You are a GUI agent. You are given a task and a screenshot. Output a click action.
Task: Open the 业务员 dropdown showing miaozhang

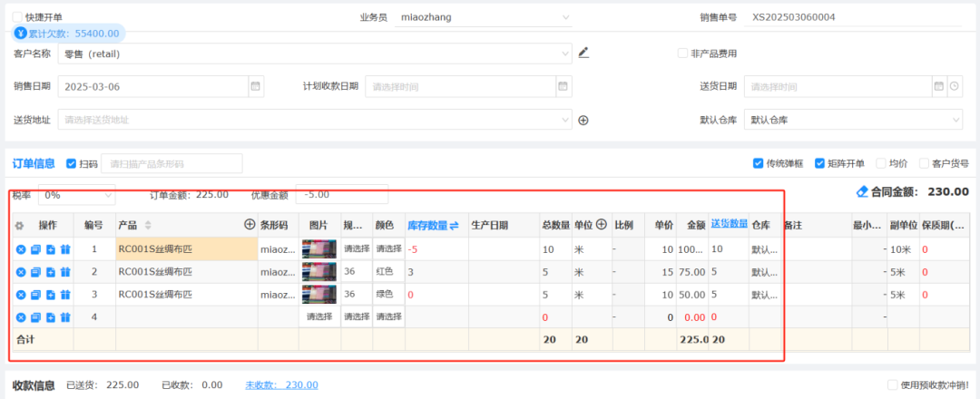tap(485, 17)
